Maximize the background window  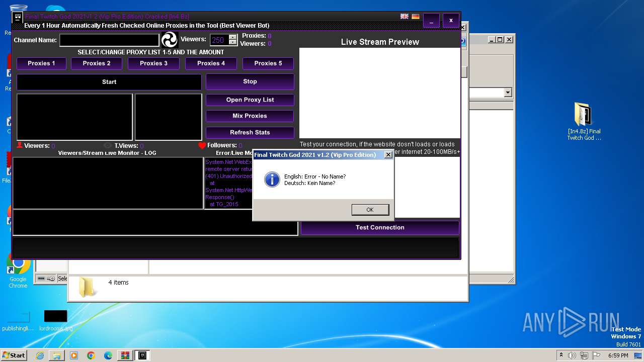click(x=500, y=39)
